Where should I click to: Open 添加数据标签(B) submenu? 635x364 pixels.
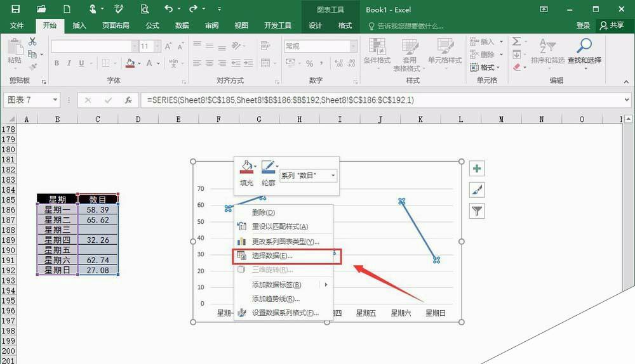283,285
